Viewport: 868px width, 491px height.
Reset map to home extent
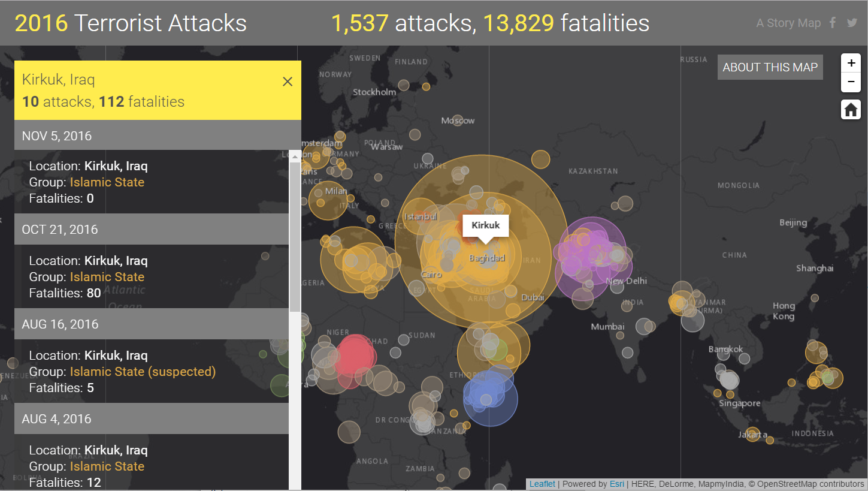851,110
